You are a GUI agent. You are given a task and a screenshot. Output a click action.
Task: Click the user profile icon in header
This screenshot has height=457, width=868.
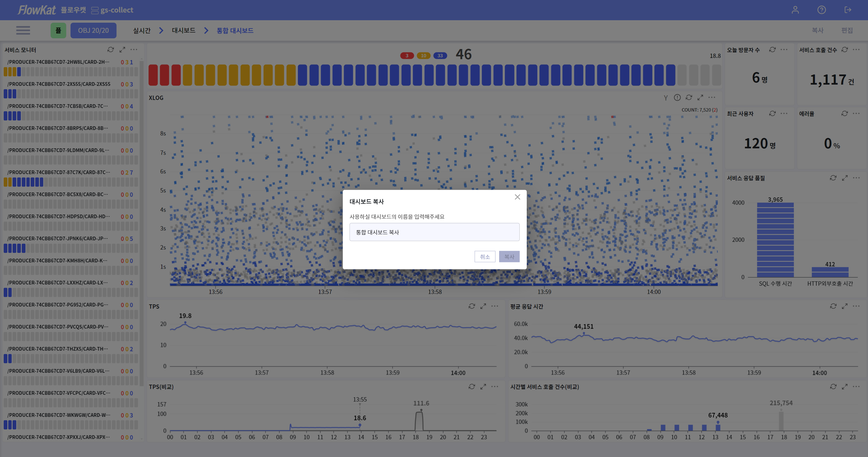tap(795, 10)
